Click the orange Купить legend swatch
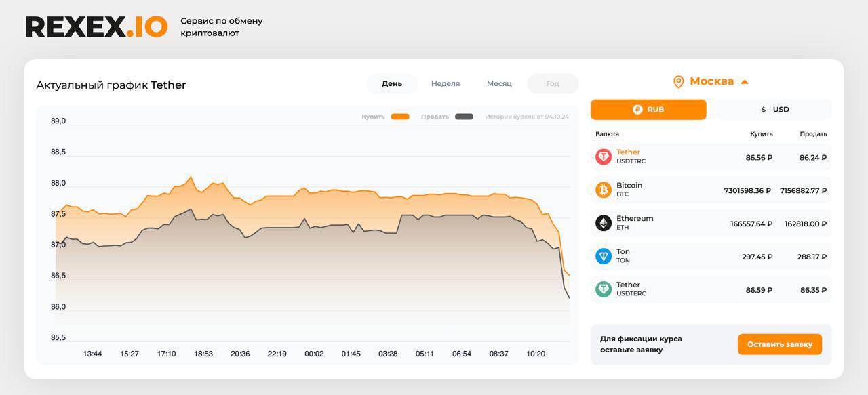This screenshot has height=395, width=868. pos(400,117)
